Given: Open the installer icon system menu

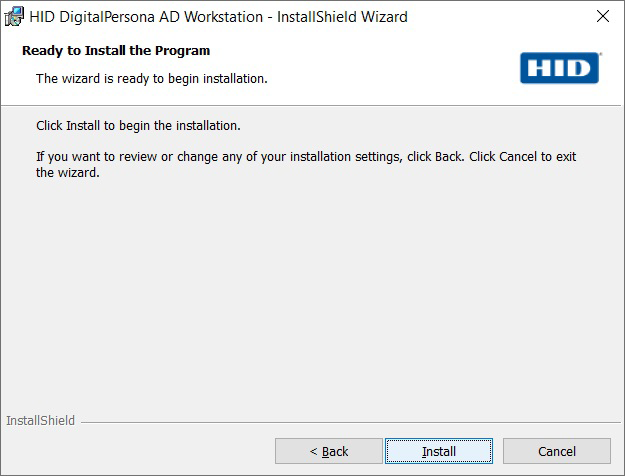Looking at the screenshot, I should point(14,16).
